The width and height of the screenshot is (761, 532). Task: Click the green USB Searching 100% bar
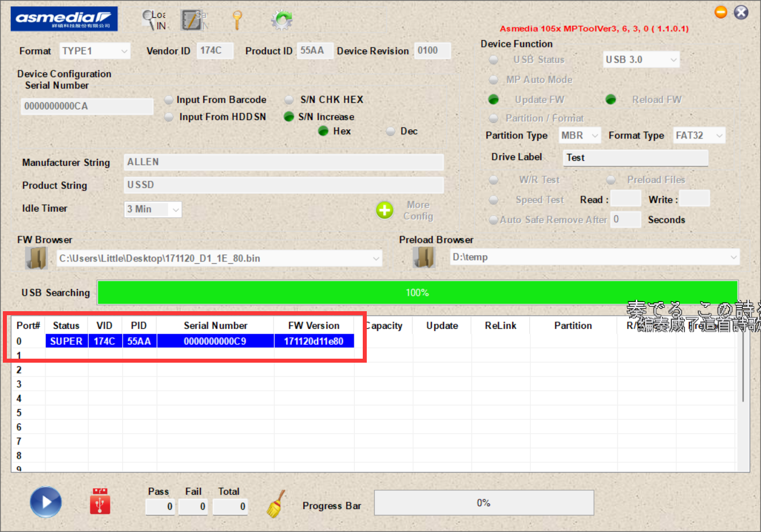click(x=417, y=292)
